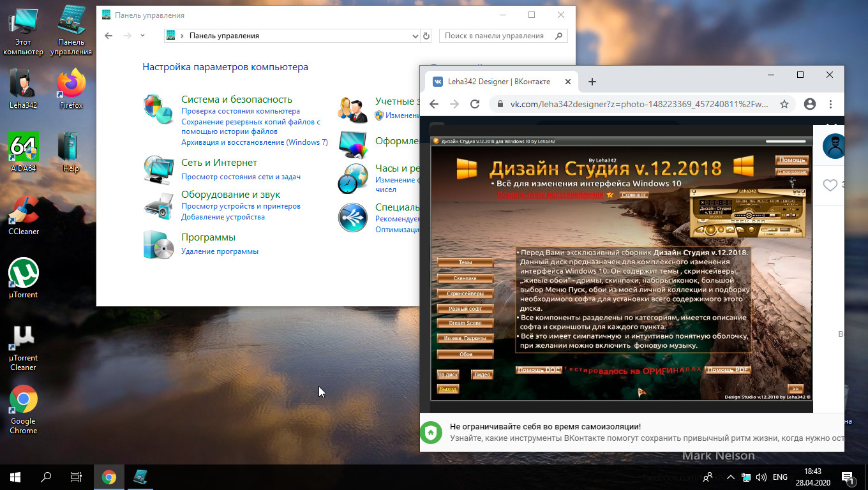Open Оборудование и звук heading
The width and height of the screenshot is (868, 490).
pyautogui.click(x=230, y=195)
